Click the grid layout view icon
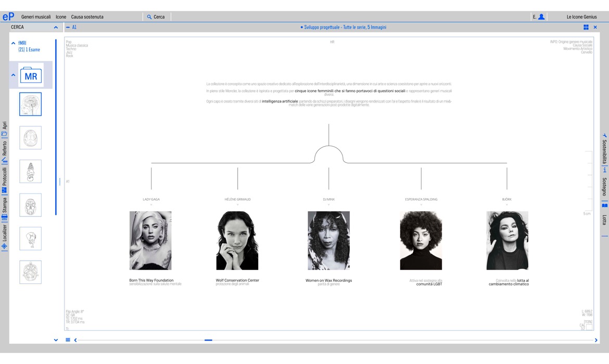This screenshot has width=609, height=364. 586,27
